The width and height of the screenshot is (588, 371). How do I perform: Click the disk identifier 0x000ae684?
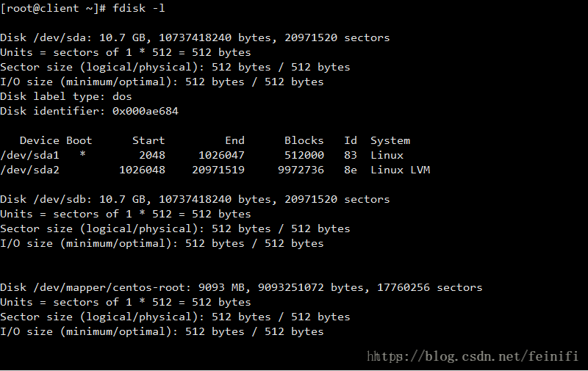[146, 112]
